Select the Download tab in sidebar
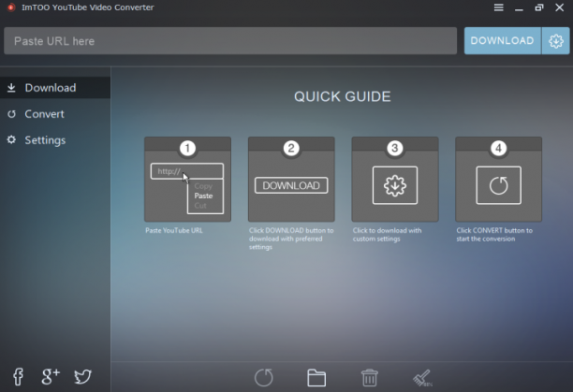This screenshot has height=392, width=573. pyautogui.click(x=55, y=88)
